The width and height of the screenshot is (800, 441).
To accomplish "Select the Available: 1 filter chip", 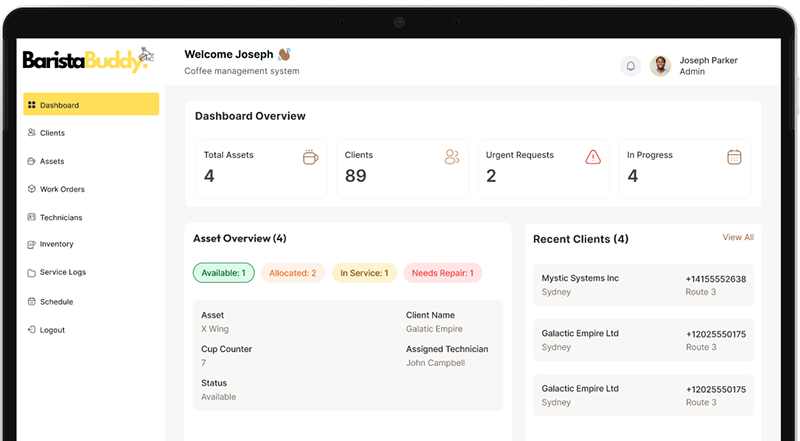I will pyautogui.click(x=223, y=273).
